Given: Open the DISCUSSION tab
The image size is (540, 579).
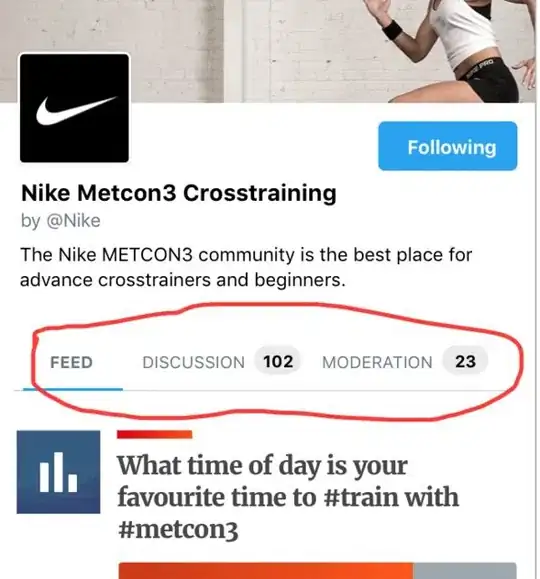Looking at the screenshot, I should 194,362.
